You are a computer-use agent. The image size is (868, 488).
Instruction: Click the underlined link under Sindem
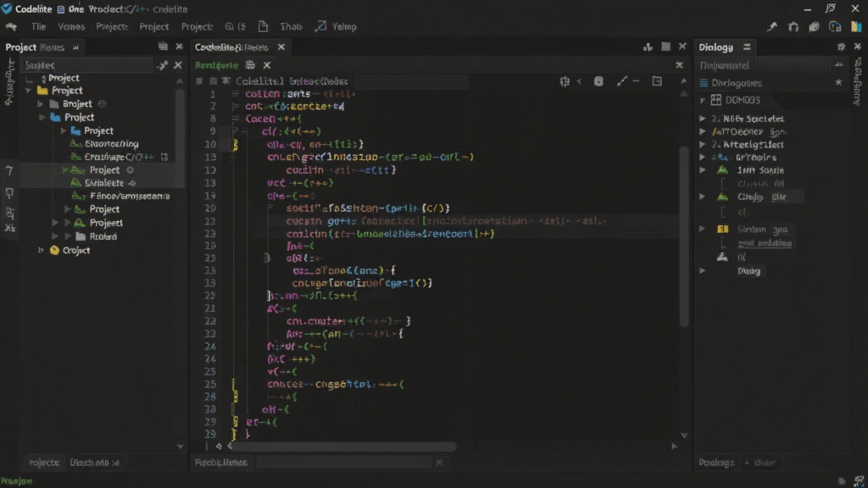(765, 243)
